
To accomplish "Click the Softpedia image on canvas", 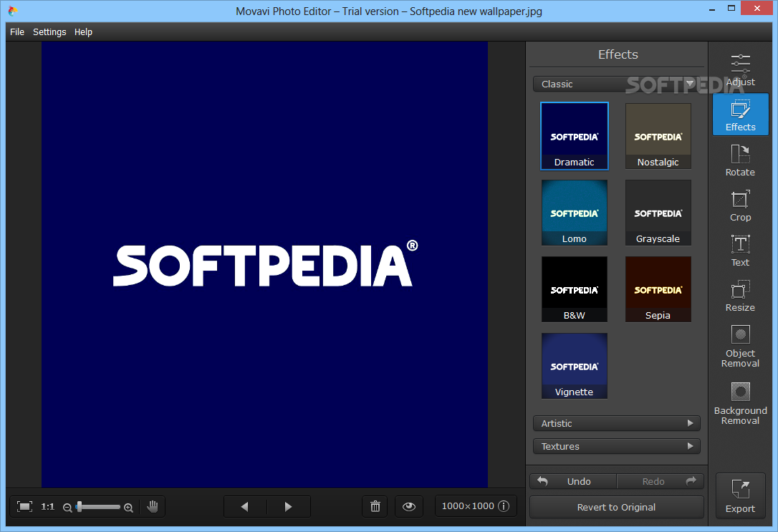I will coord(264,265).
